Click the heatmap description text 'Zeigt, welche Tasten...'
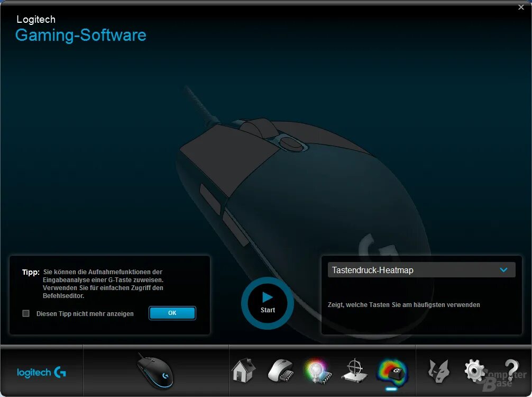Screen dimensions: 532x397 [403, 304]
